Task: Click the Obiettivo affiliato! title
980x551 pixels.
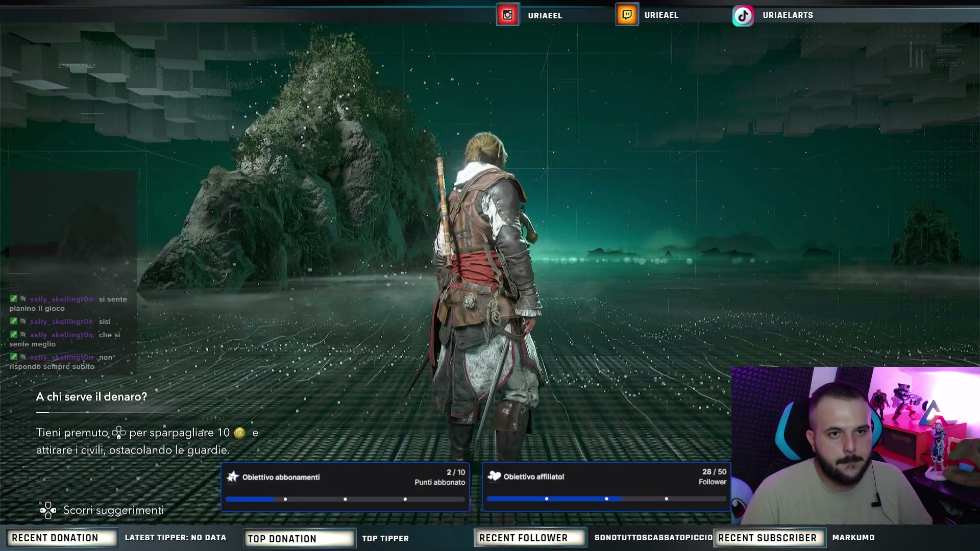Action: pyautogui.click(x=534, y=477)
